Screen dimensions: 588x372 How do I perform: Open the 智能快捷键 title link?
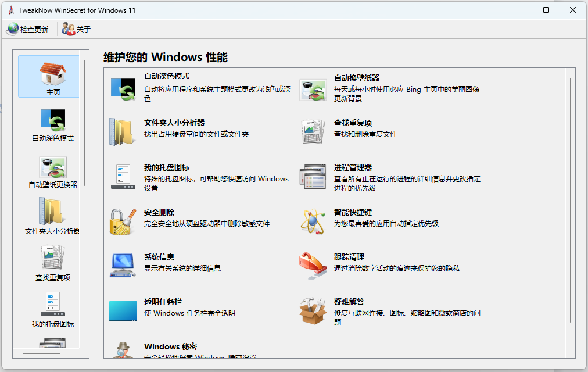[353, 212]
